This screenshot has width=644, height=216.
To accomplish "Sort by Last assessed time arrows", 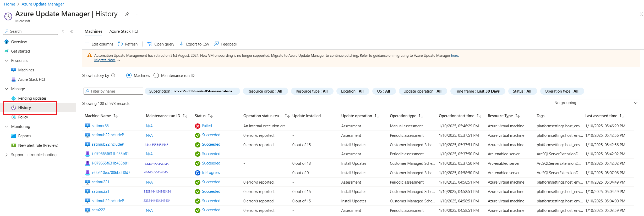I will 622,116.
